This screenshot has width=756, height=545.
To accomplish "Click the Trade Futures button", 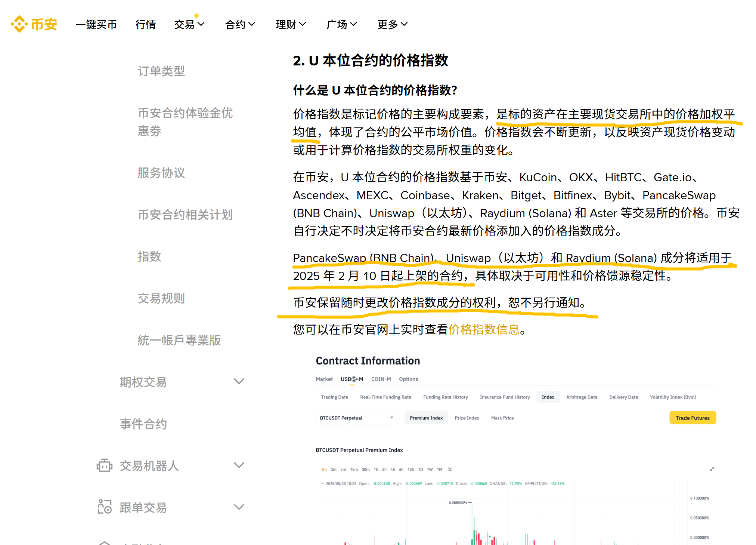I will point(692,418).
